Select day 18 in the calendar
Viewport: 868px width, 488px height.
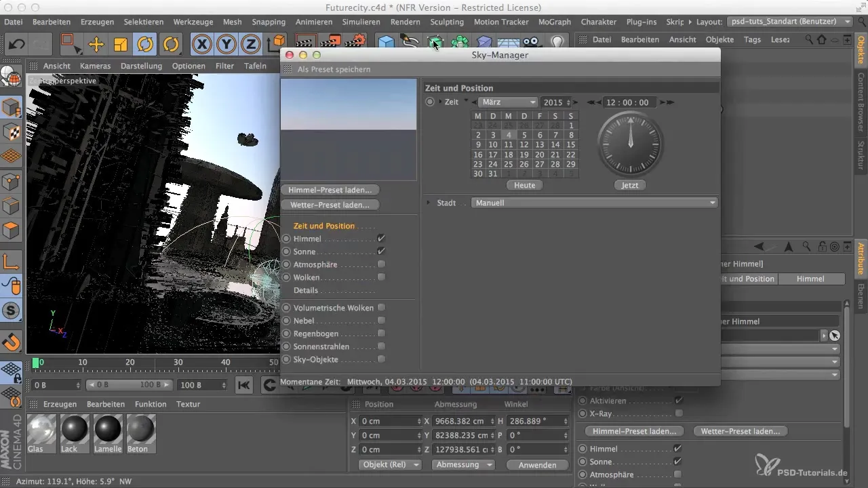509,155
